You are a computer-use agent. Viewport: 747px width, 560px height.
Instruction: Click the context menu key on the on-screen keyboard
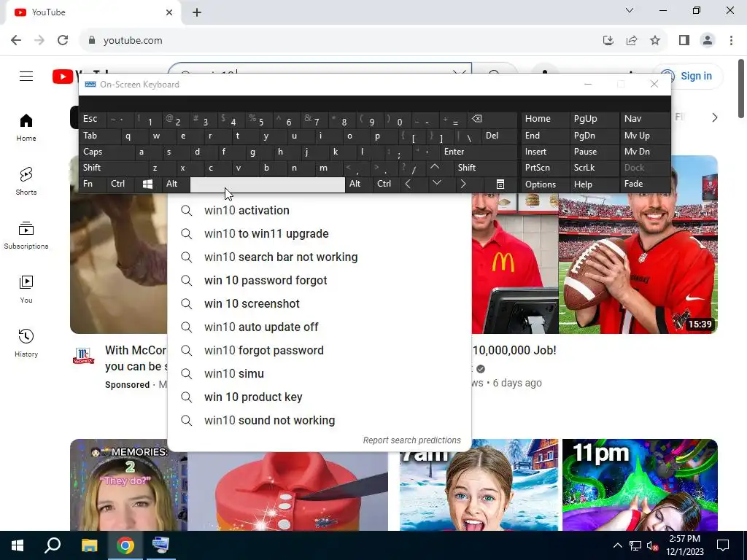point(500,184)
